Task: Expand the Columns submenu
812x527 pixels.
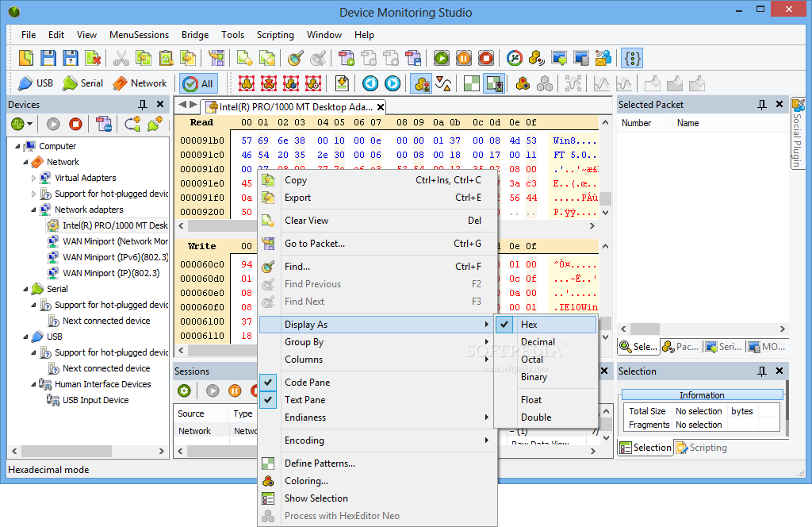Action: pos(378,359)
